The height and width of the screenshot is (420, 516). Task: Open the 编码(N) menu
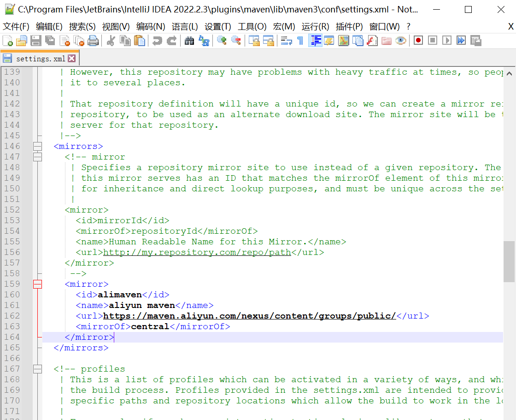point(151,26)
